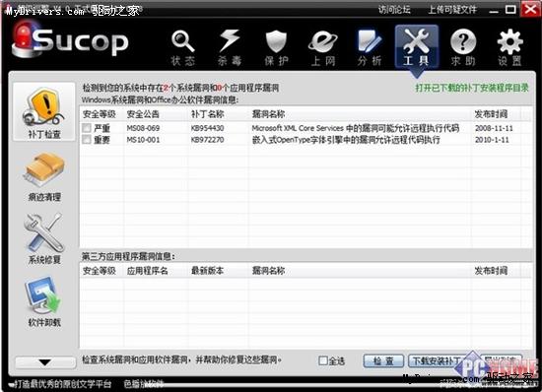Open the 设置 settings gear icon
The image size is (542, 392).
click(x=509, y=47)
